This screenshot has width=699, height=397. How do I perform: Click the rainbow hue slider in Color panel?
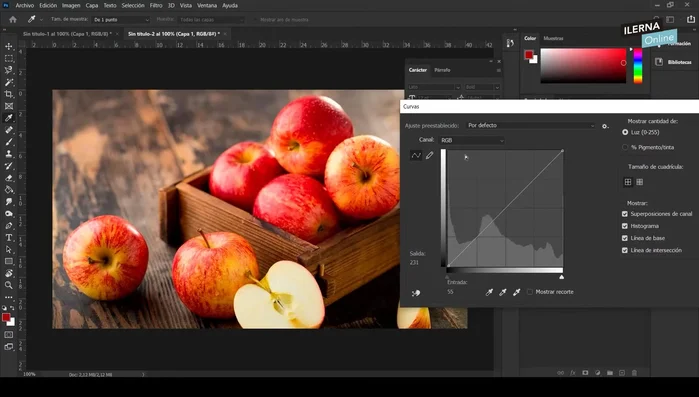[x=638, y=65]
